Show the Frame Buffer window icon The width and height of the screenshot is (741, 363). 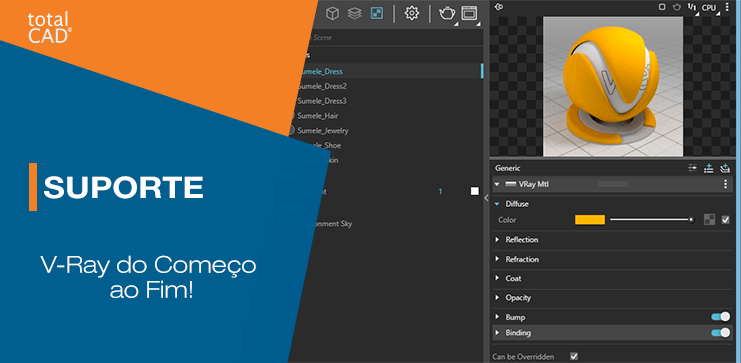point(469,13)
